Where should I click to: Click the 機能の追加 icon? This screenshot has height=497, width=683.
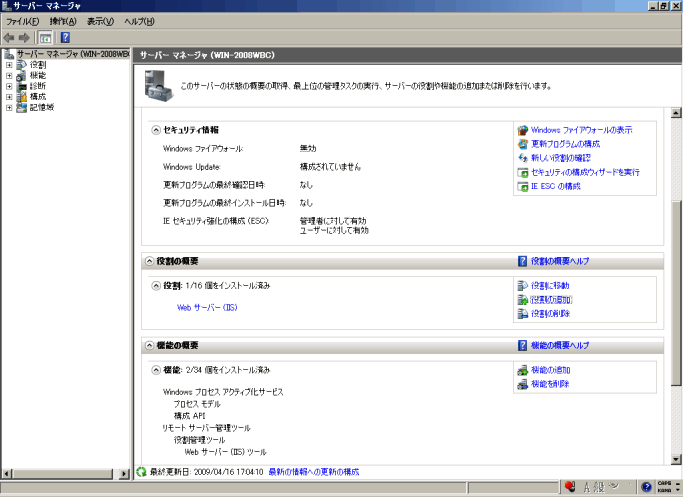(x=523, y=370)
